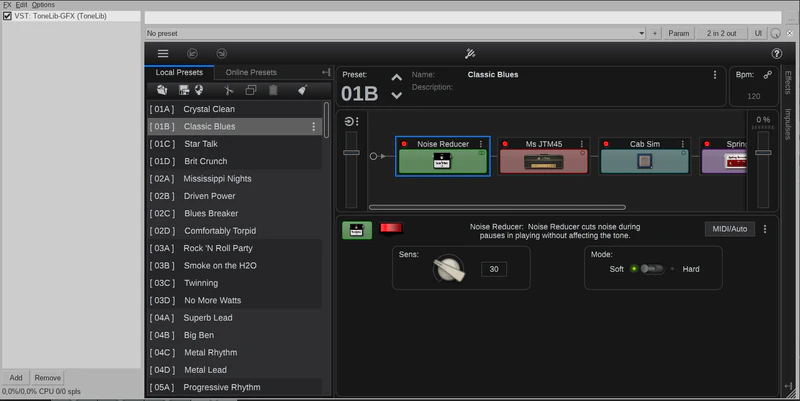Switch to Local Presets tab
The height and width of the screenshot is (401, 800).
pos(179,72)
